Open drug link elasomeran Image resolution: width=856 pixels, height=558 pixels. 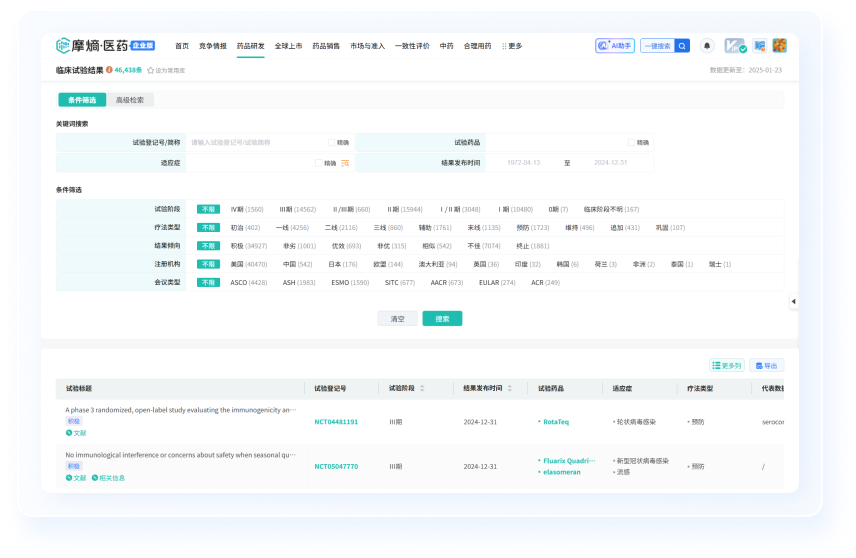click(x=562, y=472)
